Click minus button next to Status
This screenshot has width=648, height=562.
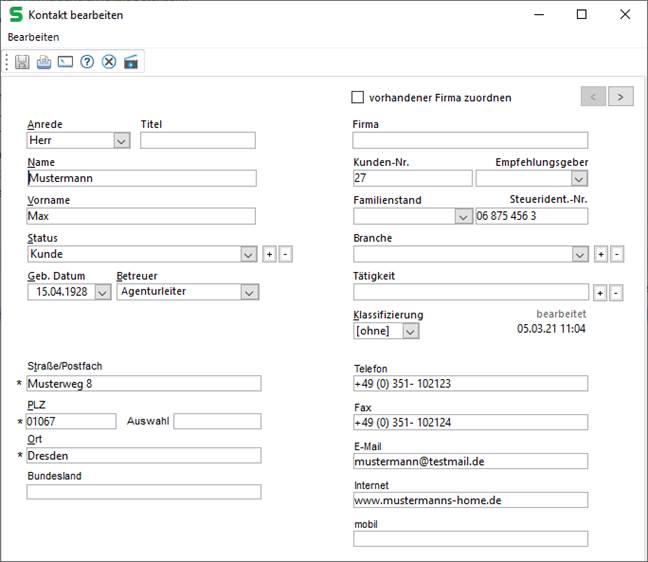click(x=285, y=254)
